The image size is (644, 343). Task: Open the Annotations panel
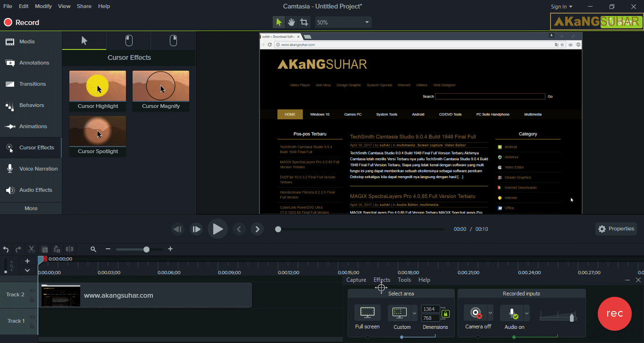point(31,63)
